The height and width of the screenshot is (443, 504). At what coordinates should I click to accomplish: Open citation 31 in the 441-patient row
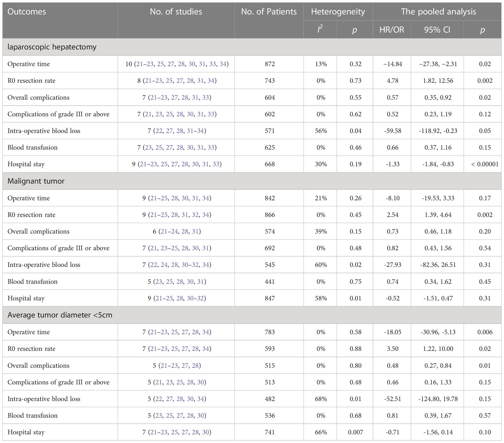coord(201,282)
